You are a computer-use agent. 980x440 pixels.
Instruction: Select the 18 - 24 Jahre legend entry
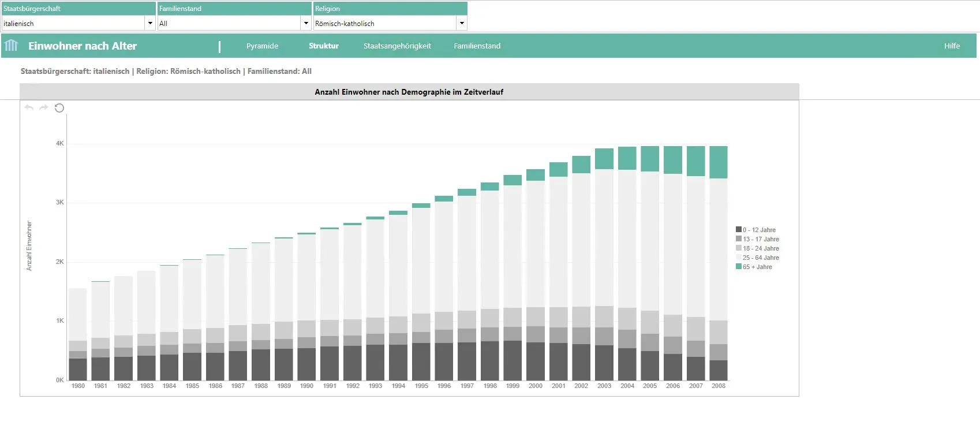[761, 248]
